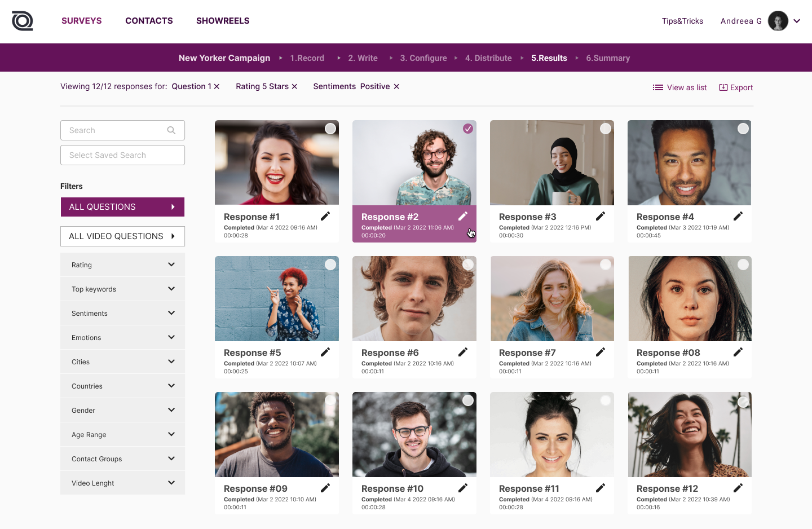Open the Andreea G account dropdown
This screenshot has height=529, width=812.
point(797,21)
